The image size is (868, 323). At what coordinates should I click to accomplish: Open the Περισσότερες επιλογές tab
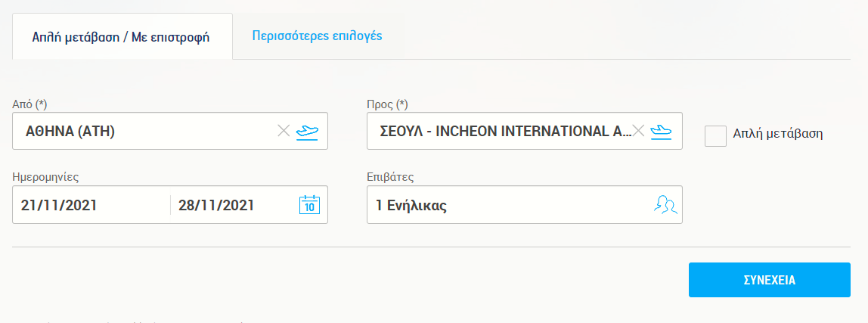coord(317,36)
